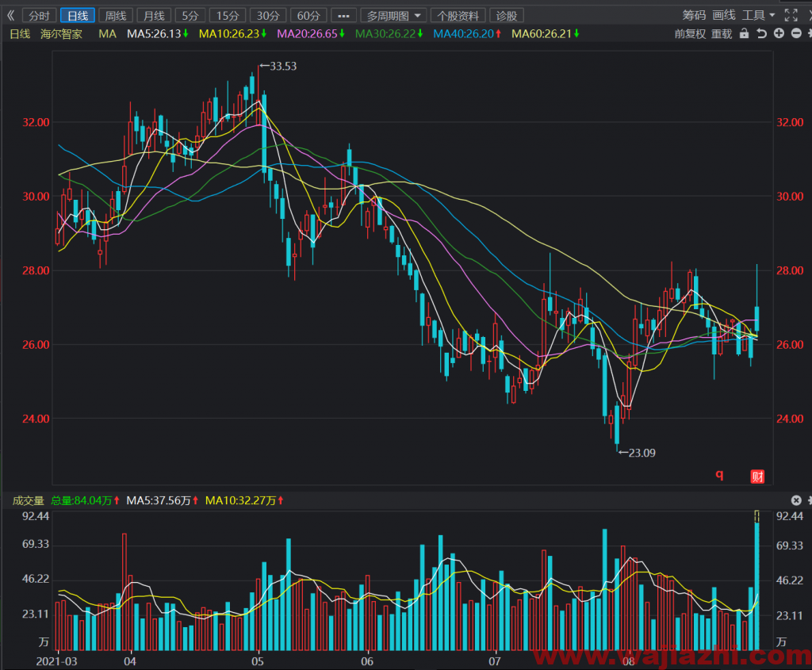The image size is (812, 670).
Task: Close the 成交量 volume panel
Action: tap(796, 500)
